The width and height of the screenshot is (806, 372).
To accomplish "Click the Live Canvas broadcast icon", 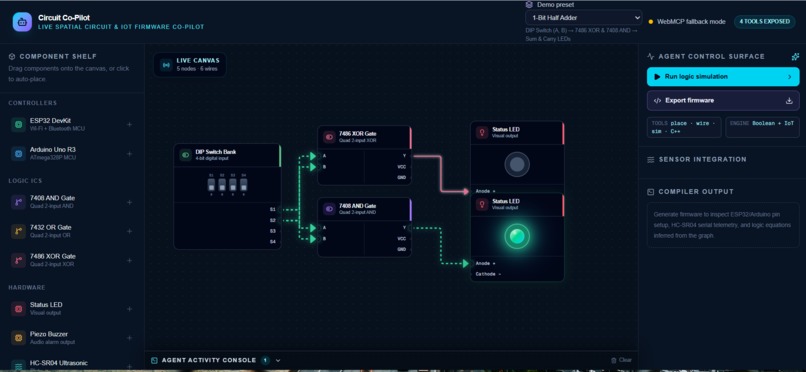I will pyautogui.click(x=166, y=65).
